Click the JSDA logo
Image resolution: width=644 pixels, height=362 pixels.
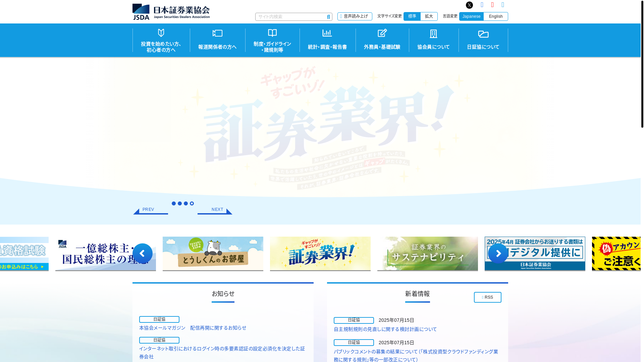171,12
